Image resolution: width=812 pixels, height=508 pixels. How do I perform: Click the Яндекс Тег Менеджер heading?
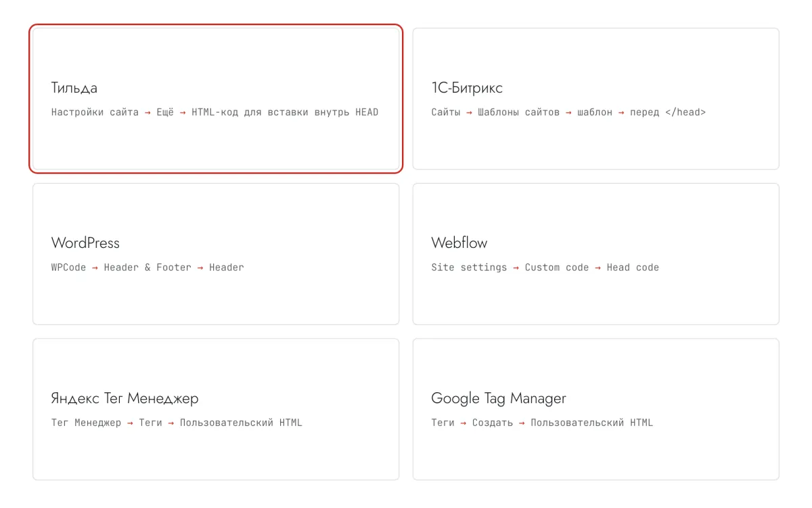pyautogui.click(x=125, y=398)
